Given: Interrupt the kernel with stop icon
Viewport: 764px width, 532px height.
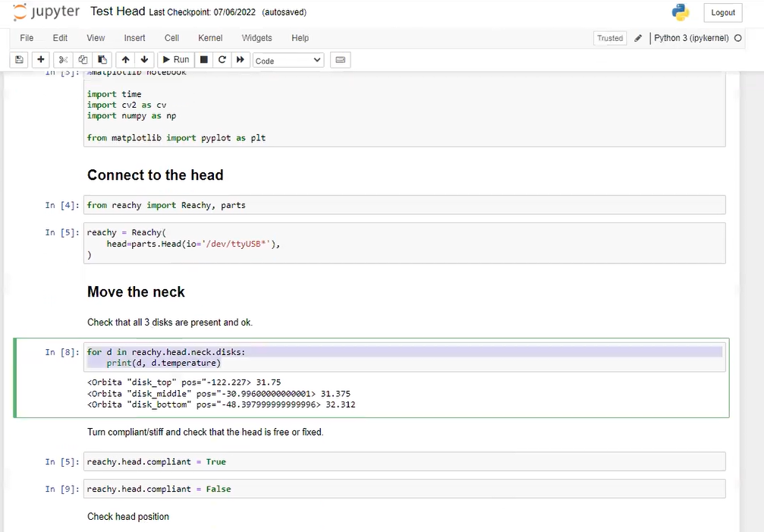Looking at the screenshot, I should coord(204,60).
